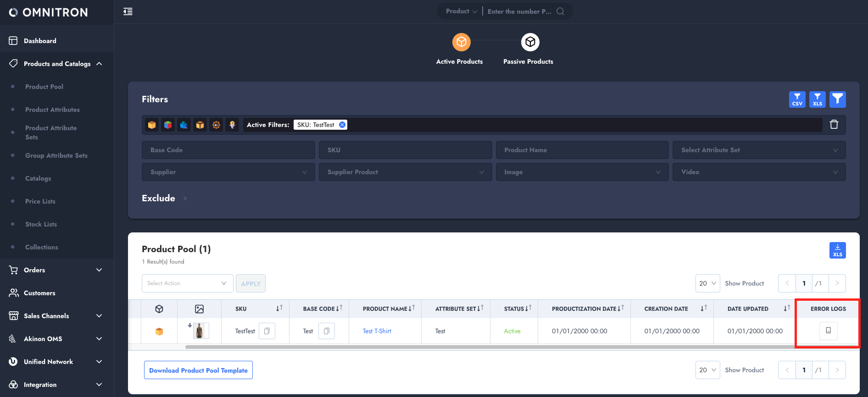Image resolution: width=868 pixels, height=397 pixels.
Task: Open the Supplier filter dropdown
Action: coord(228,172)
